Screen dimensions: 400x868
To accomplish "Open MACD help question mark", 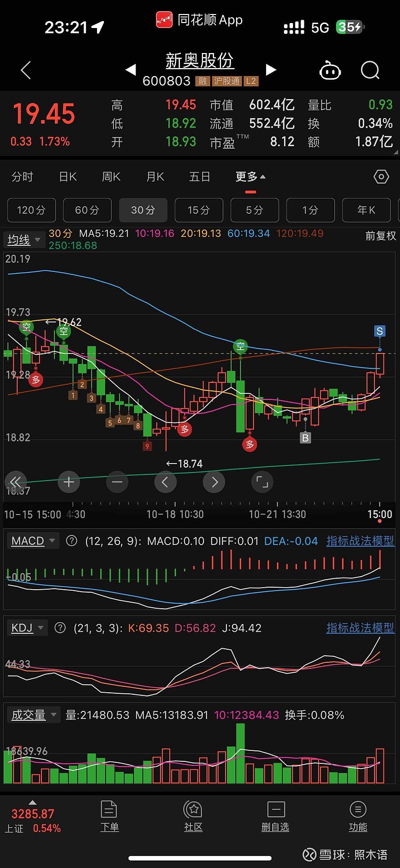I will coord(71,541).
